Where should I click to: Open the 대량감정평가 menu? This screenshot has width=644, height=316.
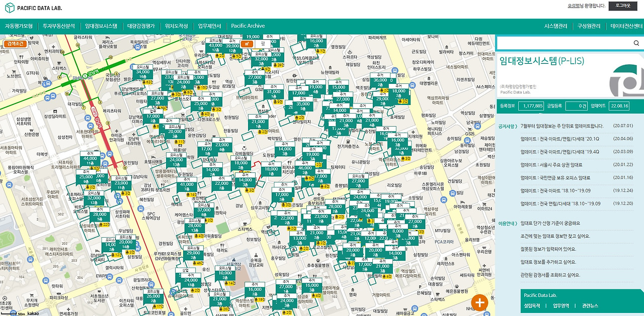(141, 26)
